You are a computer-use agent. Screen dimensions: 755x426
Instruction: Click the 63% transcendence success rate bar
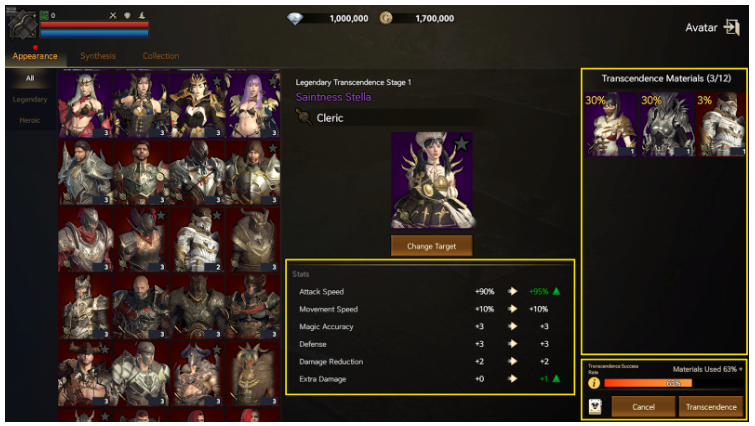coord(673,383)
